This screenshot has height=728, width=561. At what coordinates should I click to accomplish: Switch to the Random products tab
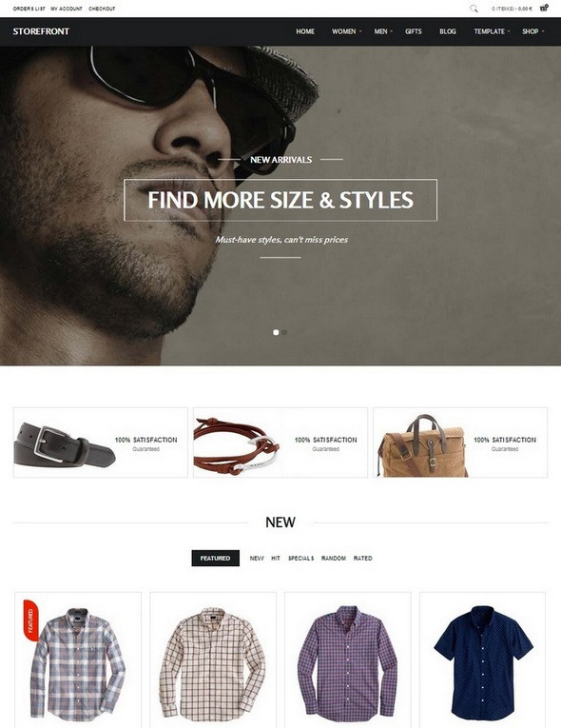click(334, 558)
